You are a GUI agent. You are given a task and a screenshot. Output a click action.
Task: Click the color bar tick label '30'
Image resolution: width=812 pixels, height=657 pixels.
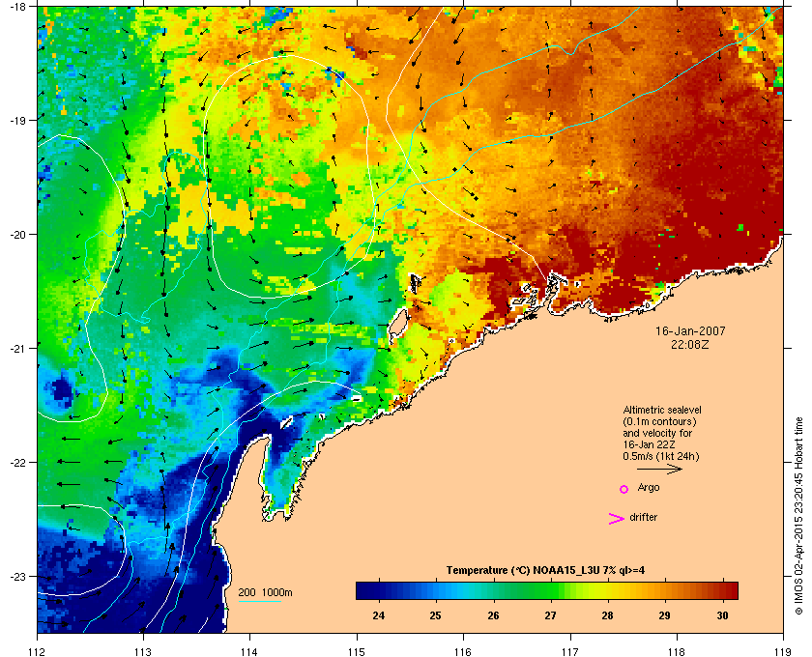(722, 615)
